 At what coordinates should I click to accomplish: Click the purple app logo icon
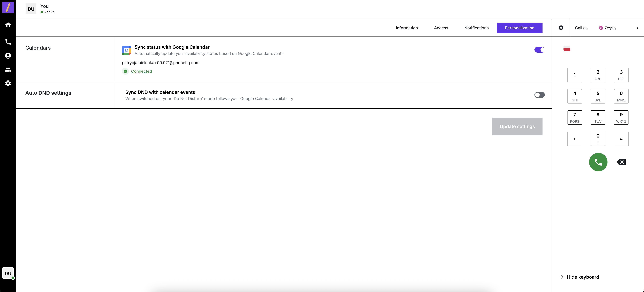8,7
